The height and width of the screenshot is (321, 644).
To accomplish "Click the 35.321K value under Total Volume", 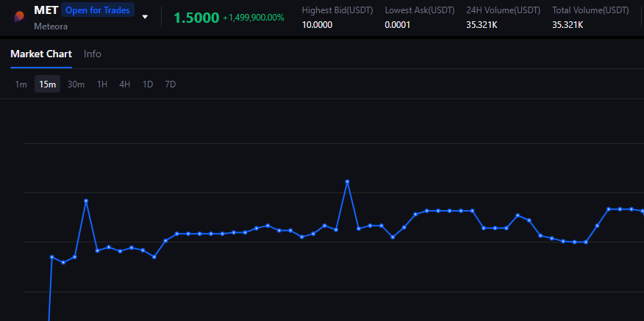I will coord(568,25).
